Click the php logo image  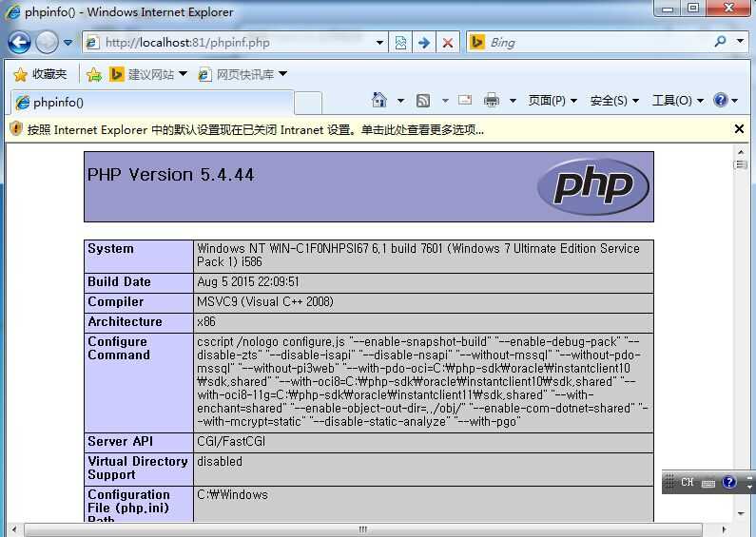tap(593, 186)
